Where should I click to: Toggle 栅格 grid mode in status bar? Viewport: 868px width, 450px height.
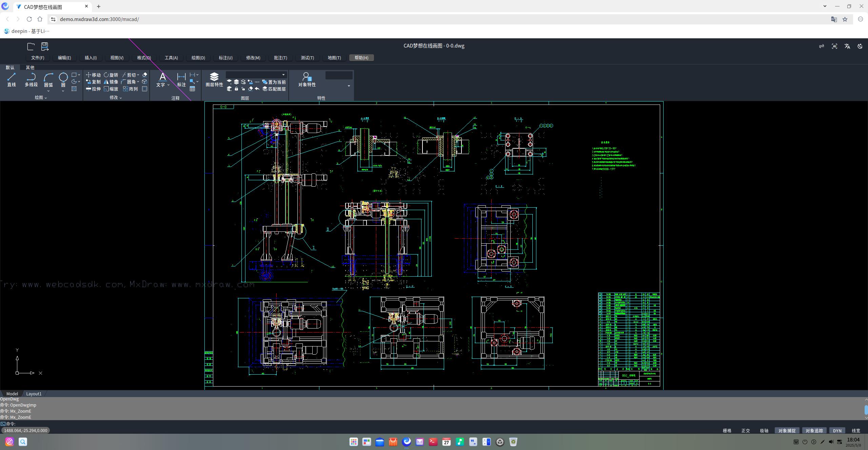coord(727,431)
